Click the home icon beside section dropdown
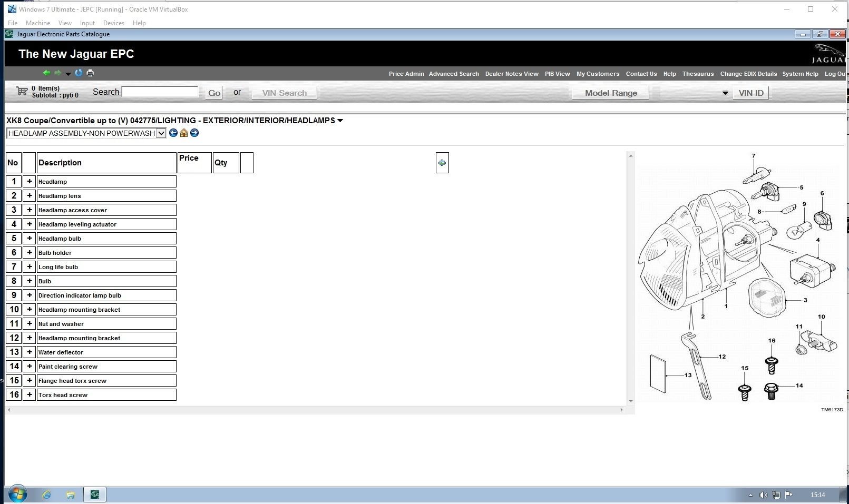This screenshot has width=849, height=504. (183, 133)
